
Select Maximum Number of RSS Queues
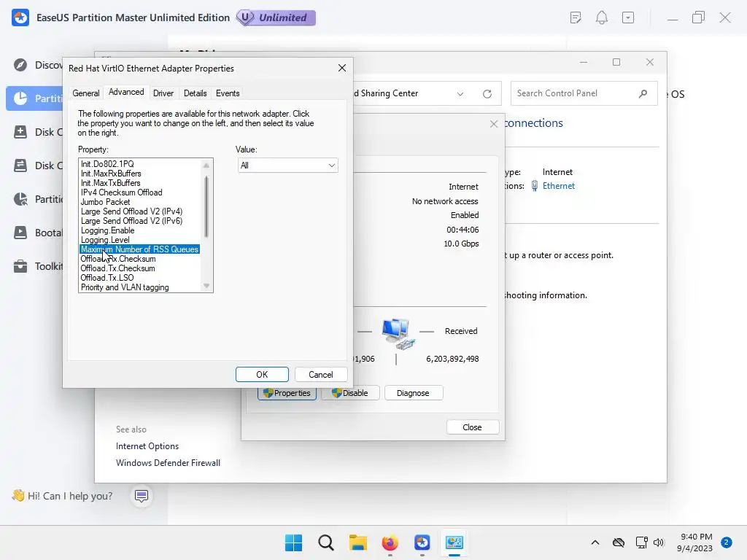(139, 249)
